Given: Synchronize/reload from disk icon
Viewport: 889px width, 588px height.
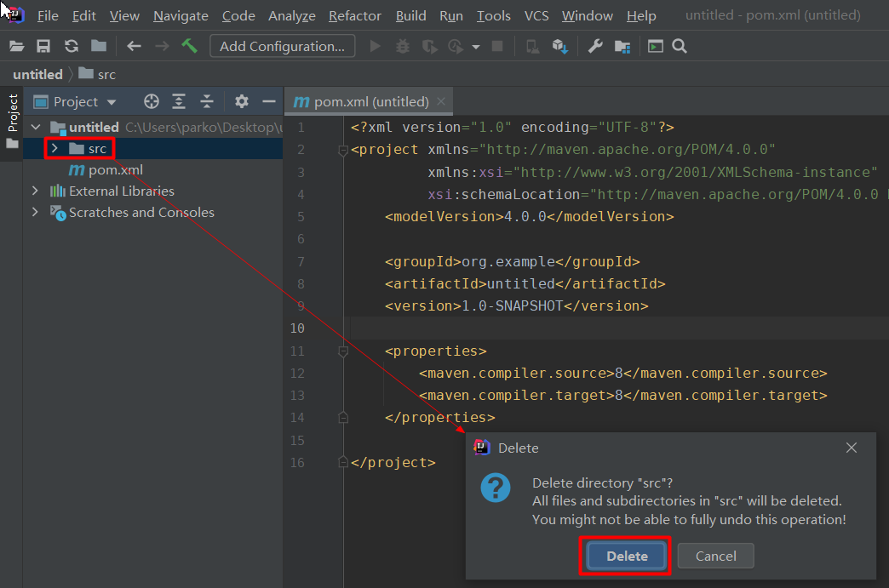Looking at the screenshot, I should (x=71, y=47).
